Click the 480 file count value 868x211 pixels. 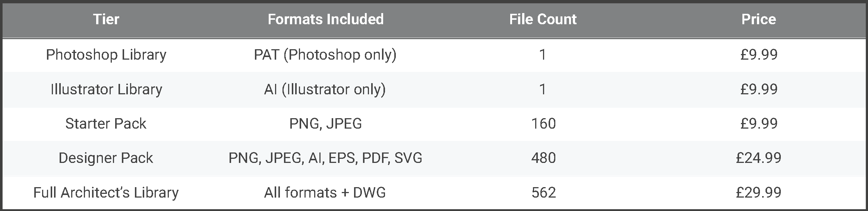tap(543, 158)
